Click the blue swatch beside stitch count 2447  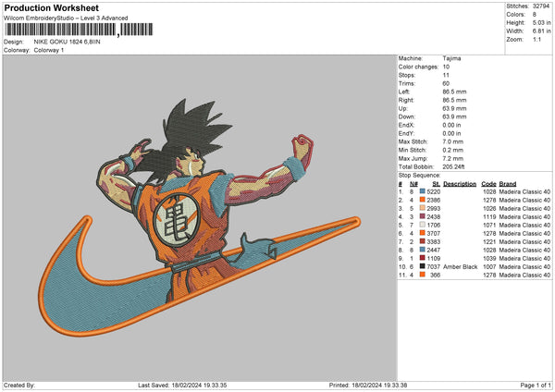(x=423, y=250)
